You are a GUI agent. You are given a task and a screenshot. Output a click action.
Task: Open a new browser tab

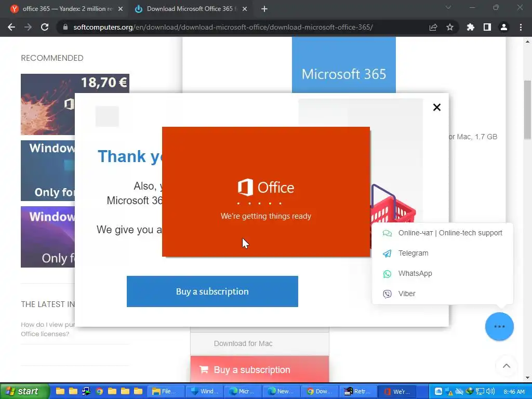click(x=264, y=9)
